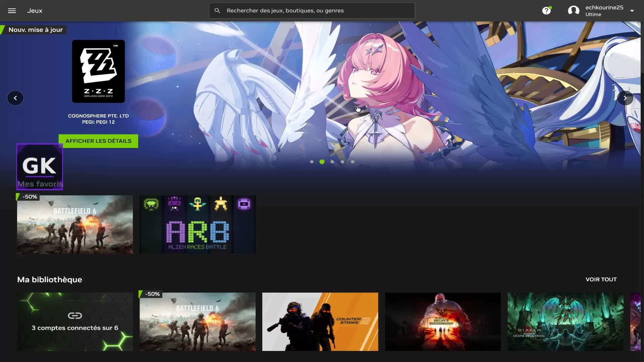Click the -50% badge on library Battlefield 6
This screenshot has height=362, width=644.
coord(151,294)
